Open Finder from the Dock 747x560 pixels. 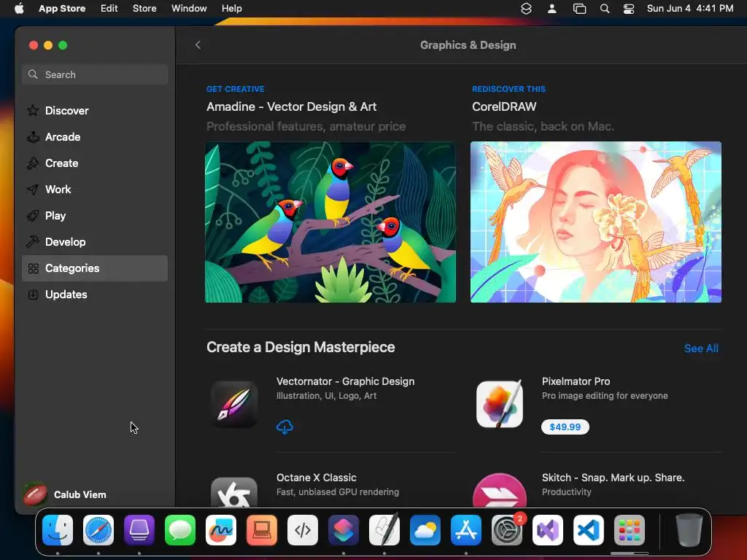(58, 530)
